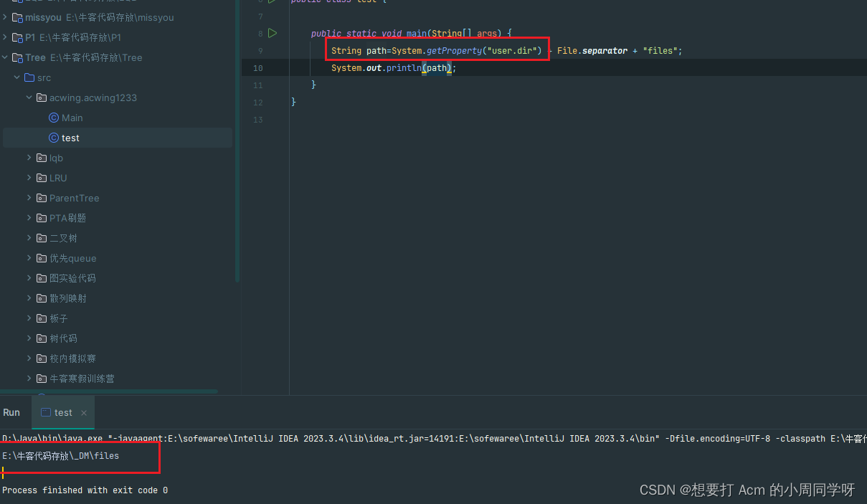Click the green Run arrow beside main method
The width and height of the screenshot is (867, 504).
(272, 33)
